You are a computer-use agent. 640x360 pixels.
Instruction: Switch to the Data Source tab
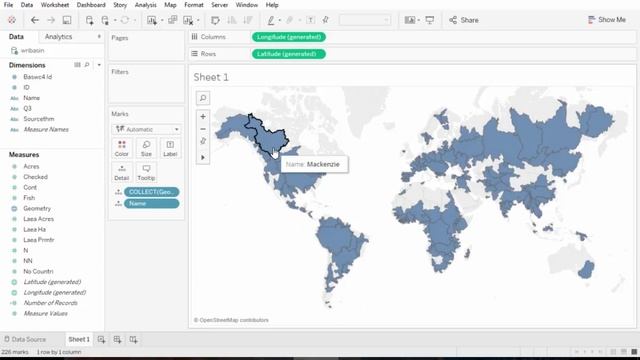point(25,340)
